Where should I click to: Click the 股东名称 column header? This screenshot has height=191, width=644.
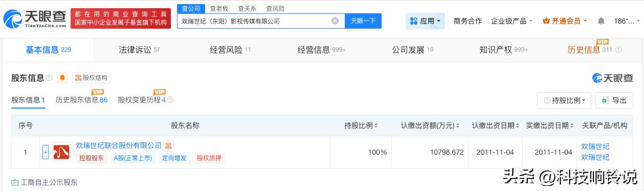[x=185, y=125]
